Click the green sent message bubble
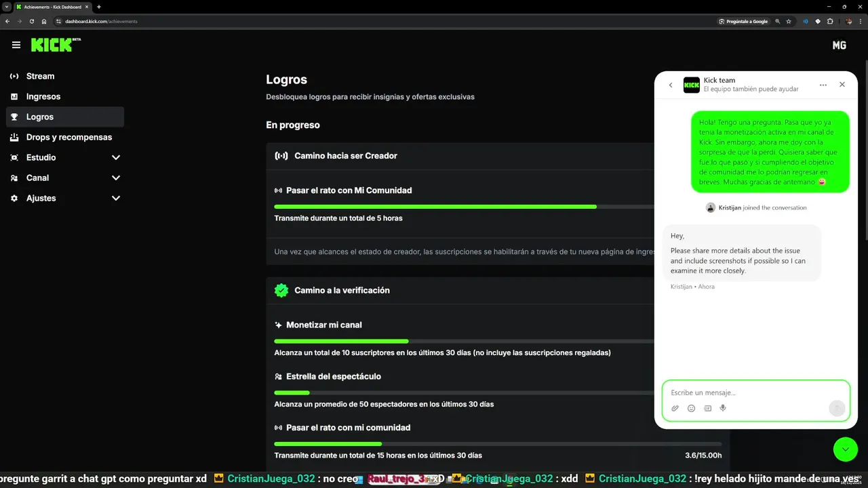The height and width of the screenshot is (488, 868). pyautogui.click(x=770, y=151)
